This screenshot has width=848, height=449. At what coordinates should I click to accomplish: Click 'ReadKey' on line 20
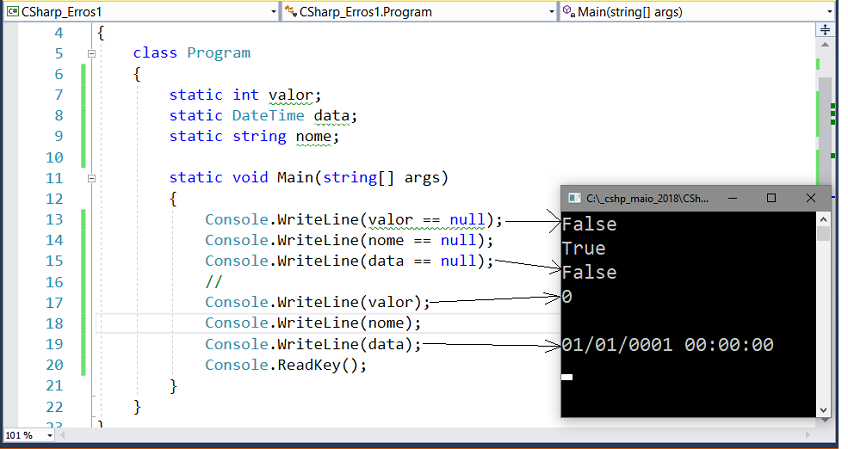click(309, 365)
